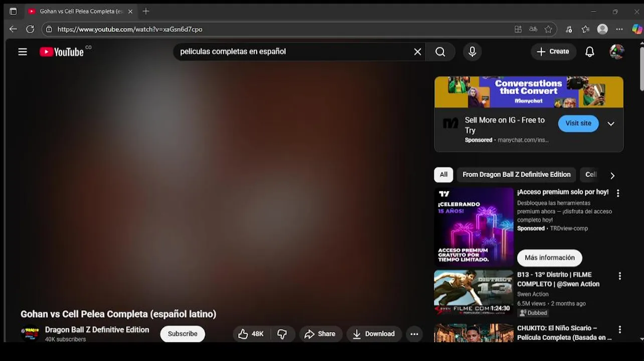This screenshot has height=361, width=644.
Task: Open B13 - 13º Distrito video title
Action: pos(558,279)
